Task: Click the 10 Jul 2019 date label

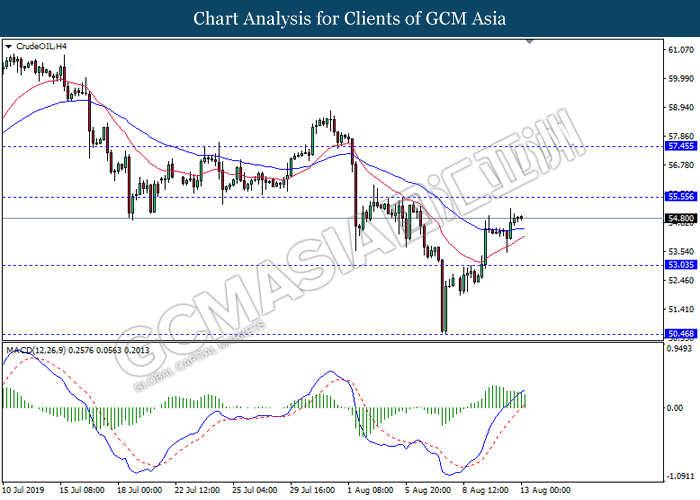Action: [24, 490]
